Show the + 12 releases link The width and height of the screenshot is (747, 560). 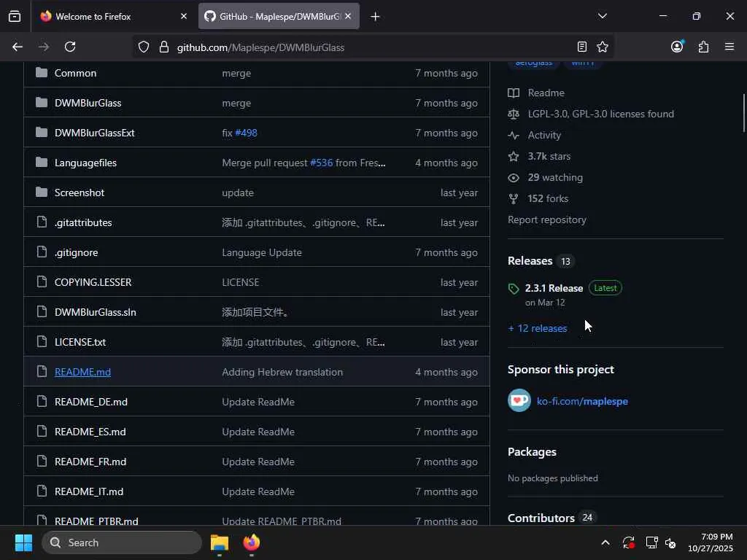click(538, 329)
